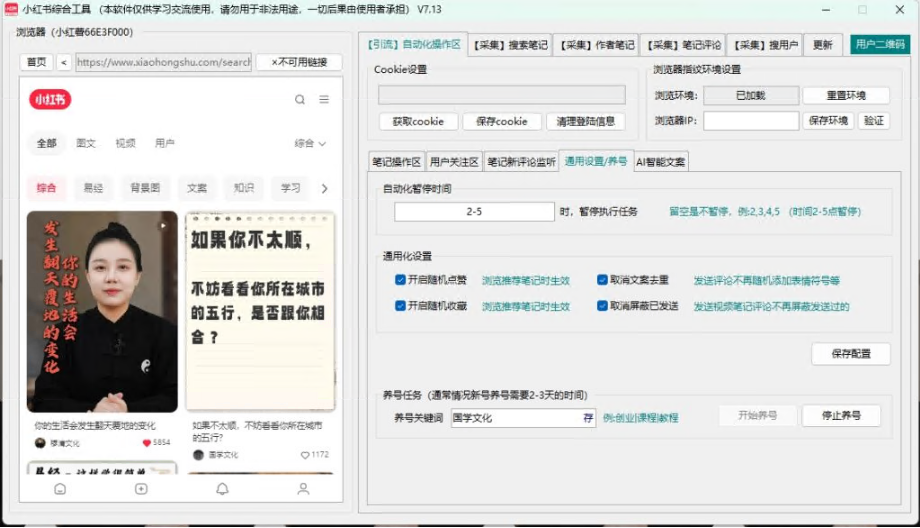Toggle 开启随机收藏 checkbox
This screenshot has height=528, width=920.
[400, 306]
